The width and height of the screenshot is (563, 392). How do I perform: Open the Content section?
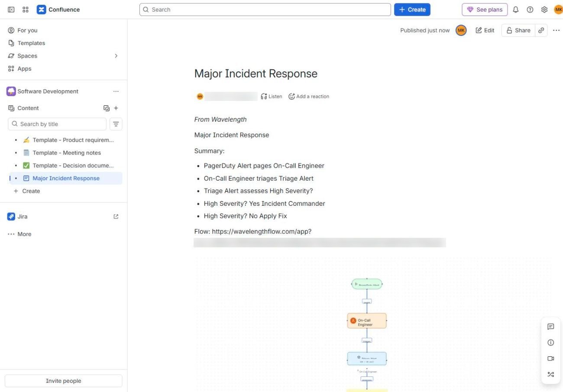(x=28, y=108)
